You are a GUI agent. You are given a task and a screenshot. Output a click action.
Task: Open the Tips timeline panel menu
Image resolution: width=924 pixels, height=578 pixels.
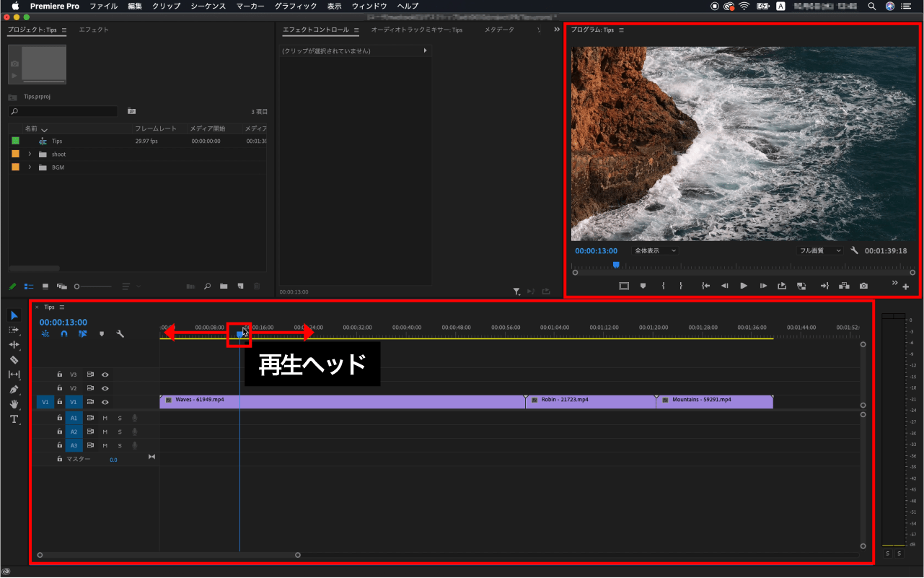tap(62, 307)
